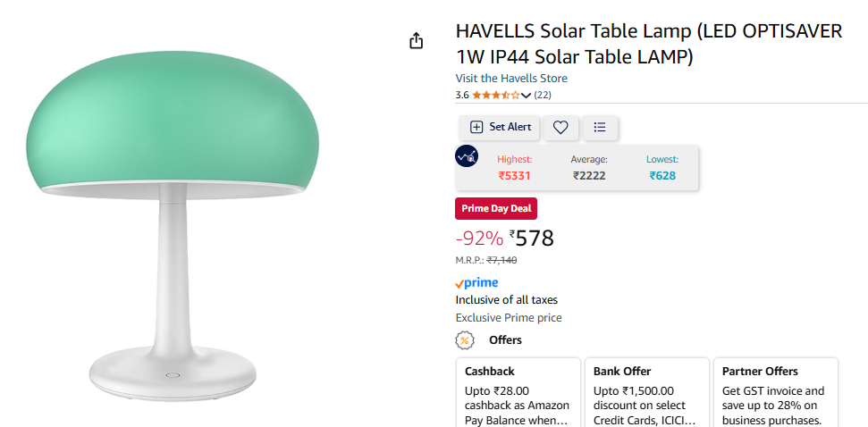Click the green table lamp product image
This screenshot has height=427, width=868.
(173, 214)
